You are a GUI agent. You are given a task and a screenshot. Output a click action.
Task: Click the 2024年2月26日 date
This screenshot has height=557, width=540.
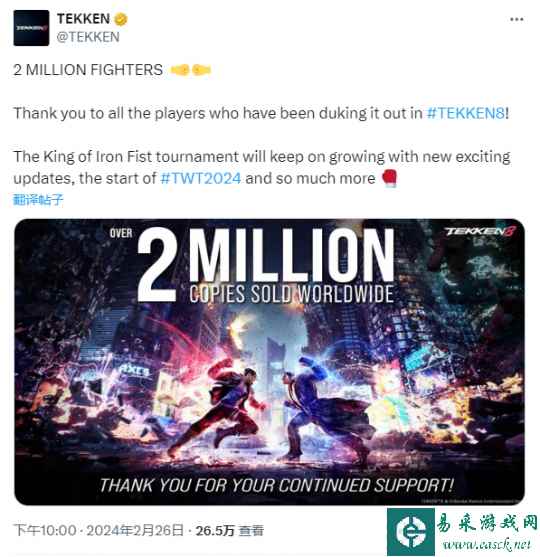tap(135, 531)
